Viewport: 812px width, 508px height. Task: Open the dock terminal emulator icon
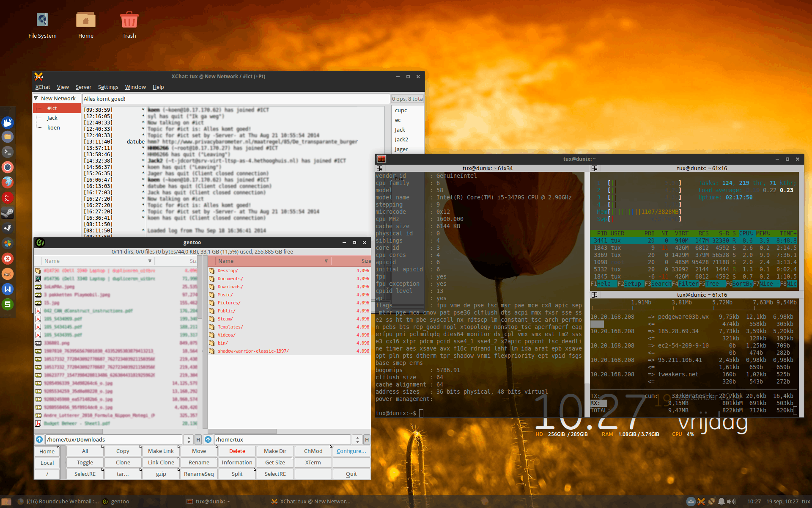(x=8, y=152)
